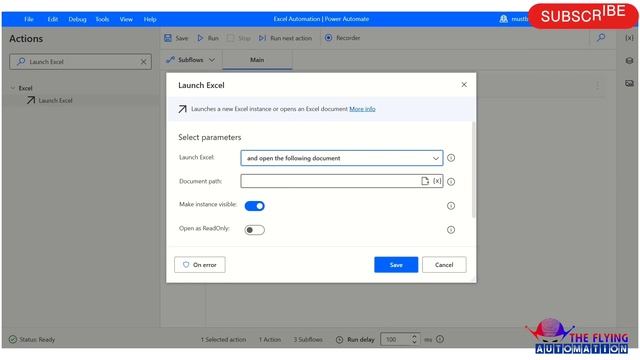Viewport: 640px width, 360px height.
Task: Click '3 Subflows' status text
Action: click(x=308, y=340)
